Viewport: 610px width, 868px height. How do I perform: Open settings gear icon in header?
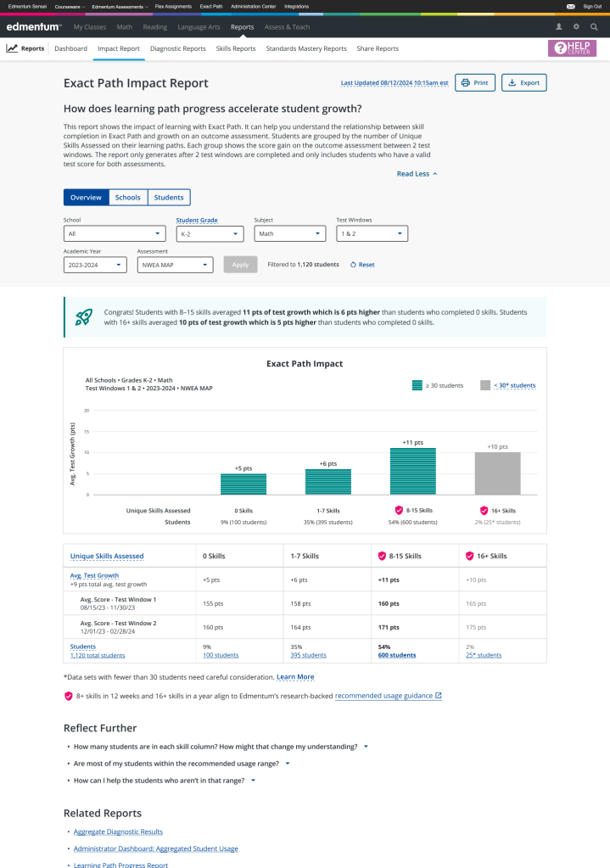(x=576, y=27)
